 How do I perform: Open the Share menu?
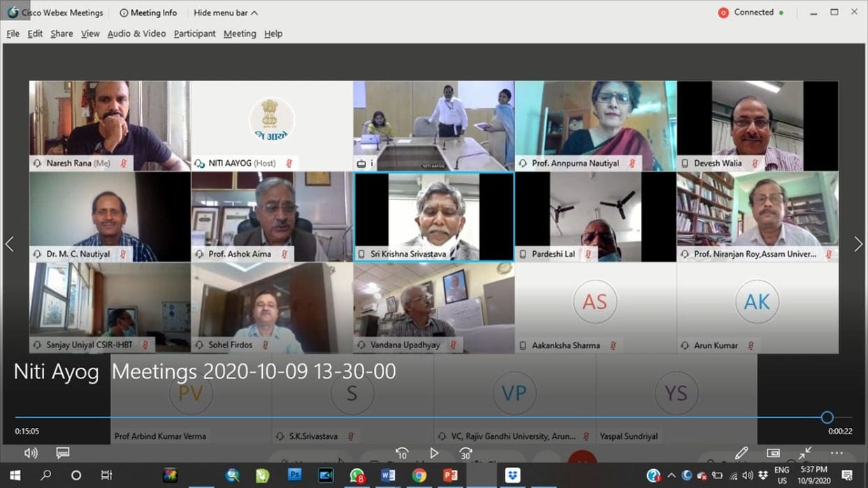coord(62,34)
